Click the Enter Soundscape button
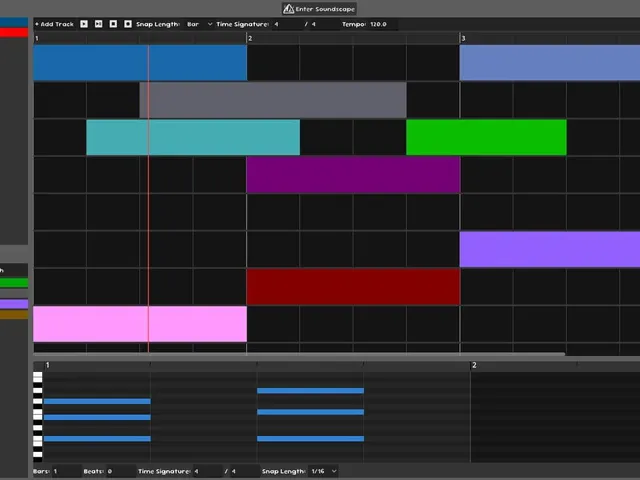This screenshot has width=640, height=480. (x=319, y=9)
